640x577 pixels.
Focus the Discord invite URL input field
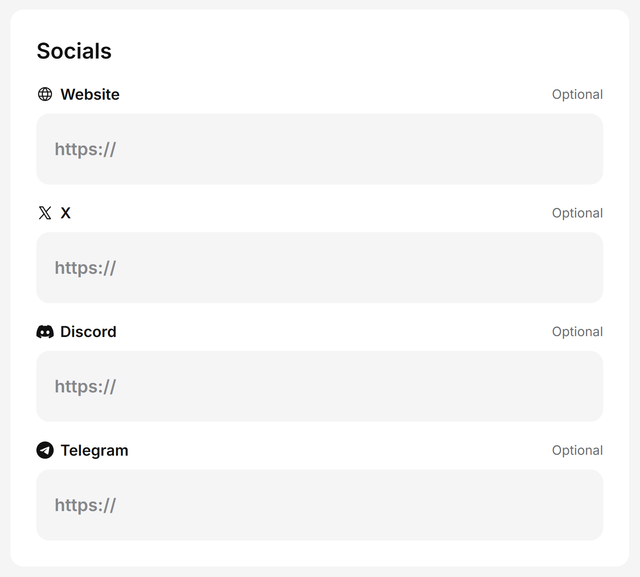[320, 386]
